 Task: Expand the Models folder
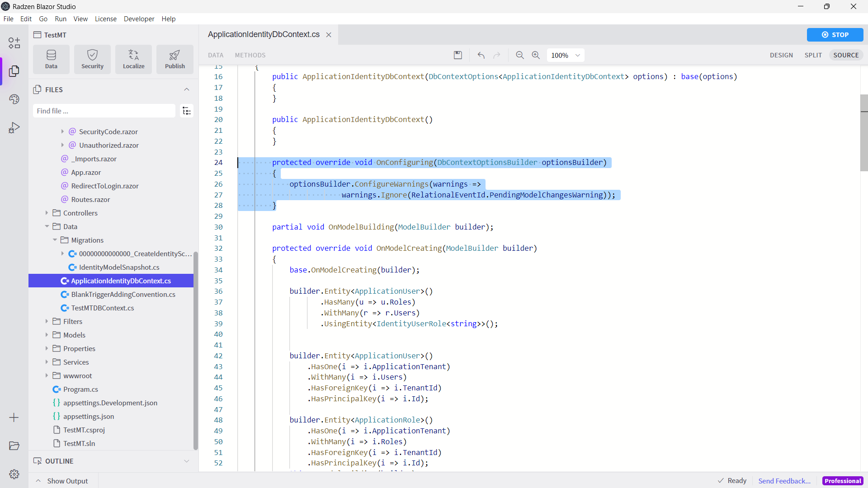point(47,335)
